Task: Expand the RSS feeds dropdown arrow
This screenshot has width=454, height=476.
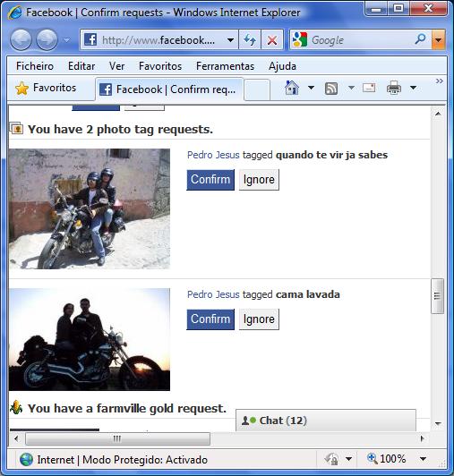Action: tap(351, 88)
